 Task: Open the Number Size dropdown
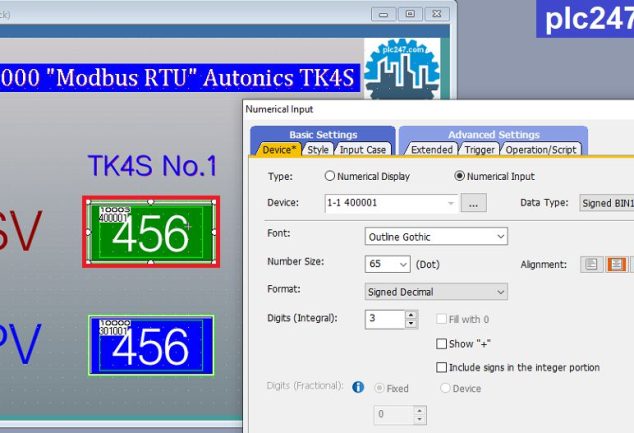387,264
